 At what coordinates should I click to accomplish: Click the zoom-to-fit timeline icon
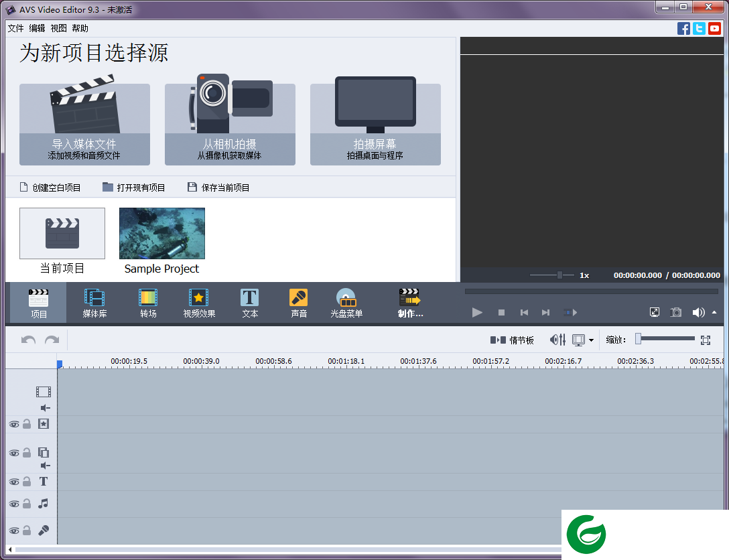tap(706, 340)
